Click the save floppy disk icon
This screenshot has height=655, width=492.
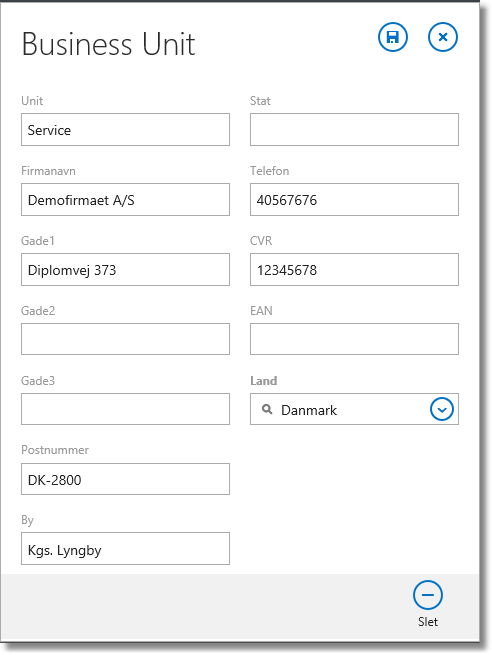click(x=393, y=37)
